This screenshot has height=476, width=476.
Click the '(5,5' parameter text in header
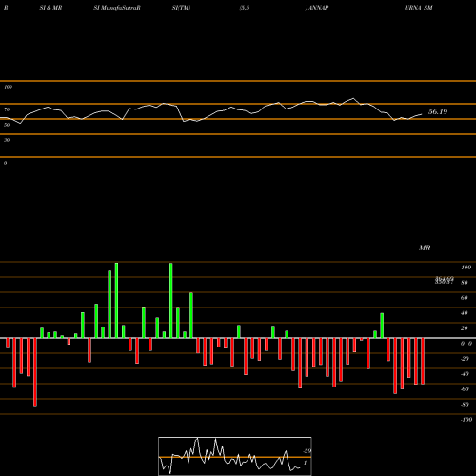245,8
